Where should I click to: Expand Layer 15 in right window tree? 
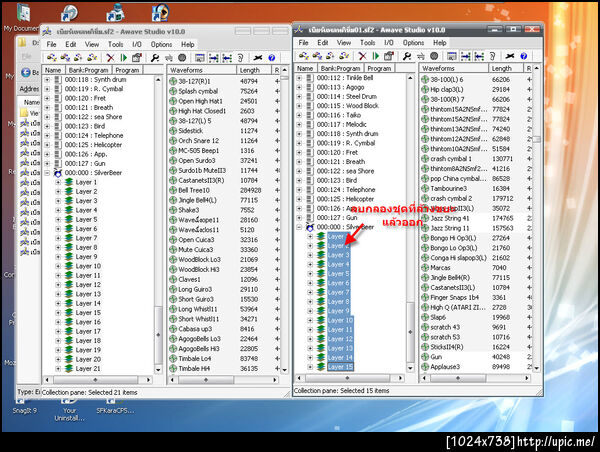(310, 367)
